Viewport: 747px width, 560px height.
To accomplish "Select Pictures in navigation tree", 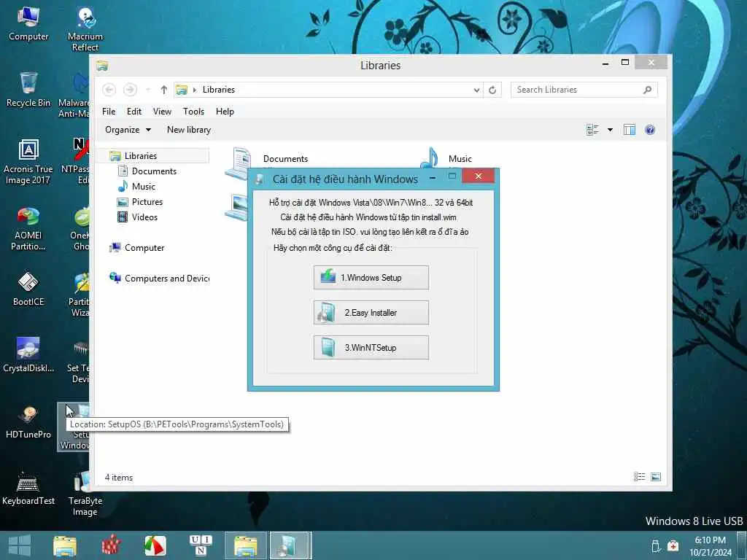I will (x=147, y=201).
